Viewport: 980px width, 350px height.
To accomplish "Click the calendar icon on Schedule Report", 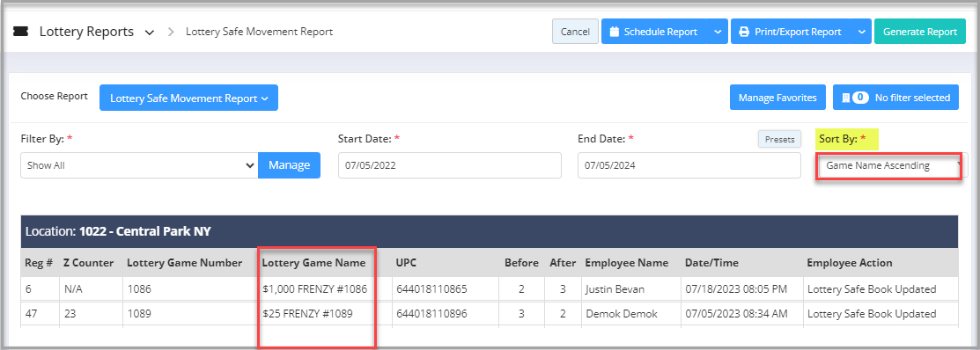I will [614, 32].
